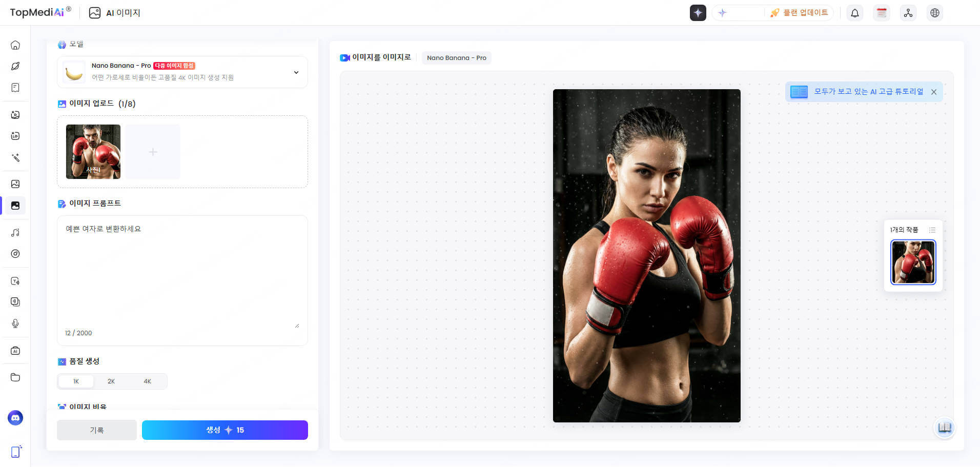Click the magic wand icon in the sidebar
This screenshot has width=980, height=467.
tap(15, 157)
